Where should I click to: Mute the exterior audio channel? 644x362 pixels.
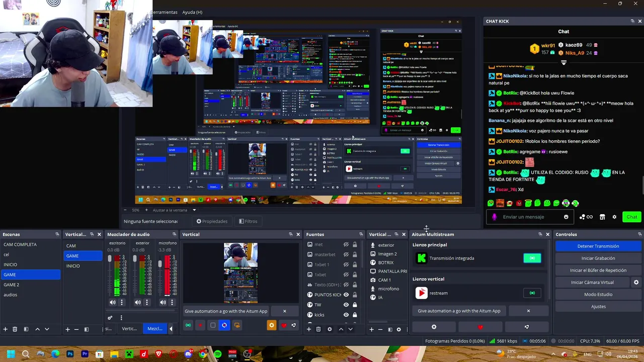click(x=138, y=302)
